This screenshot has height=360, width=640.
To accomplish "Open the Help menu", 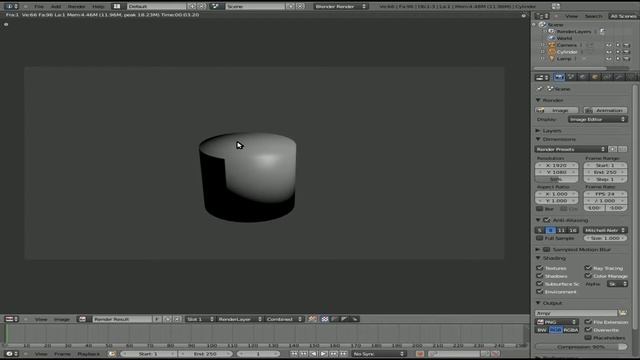I will click(98, 7).
